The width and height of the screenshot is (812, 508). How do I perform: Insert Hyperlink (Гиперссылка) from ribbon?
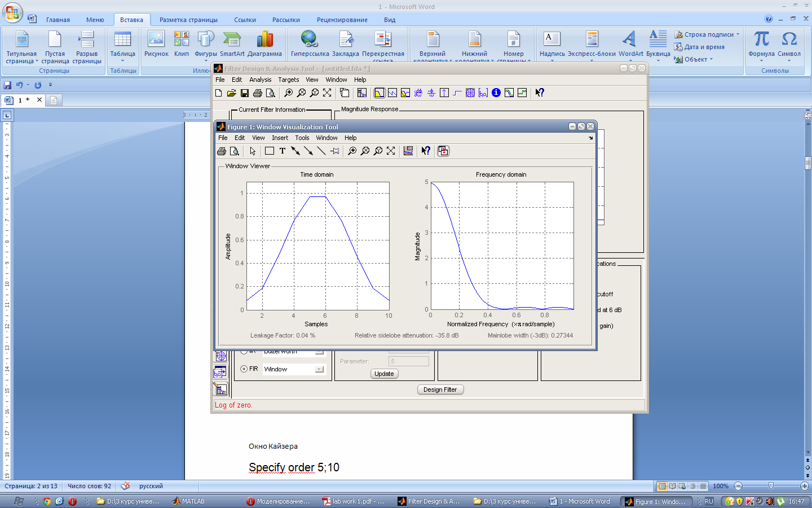[310, 44]
